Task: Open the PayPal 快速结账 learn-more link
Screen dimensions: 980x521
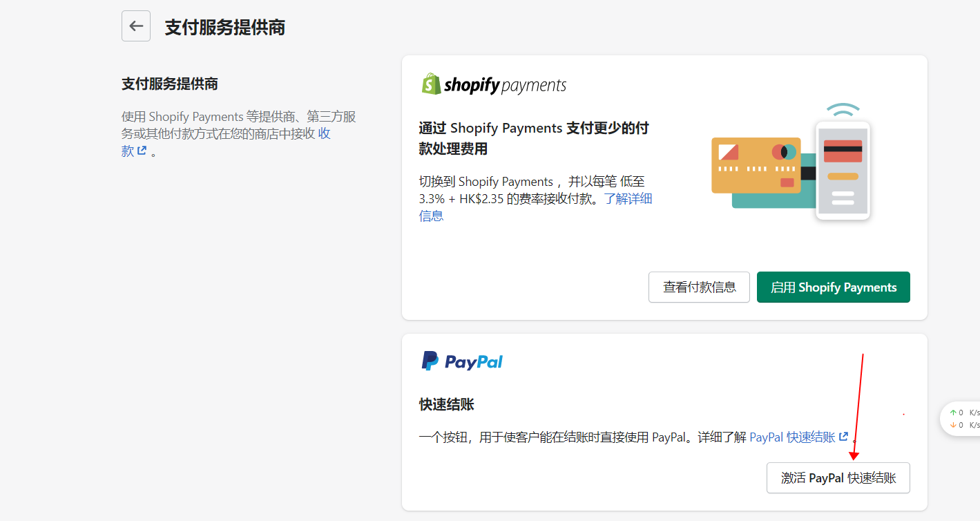Action: [798, 437]
